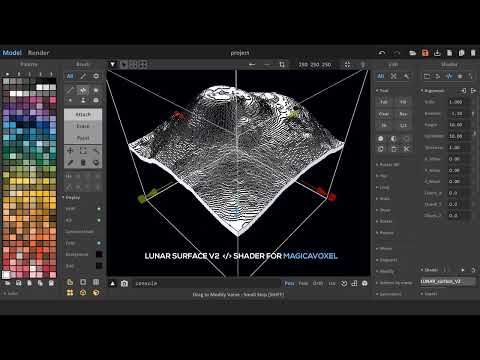Toggle the second Display option dot
480x360 pixels.
[99, 220]
